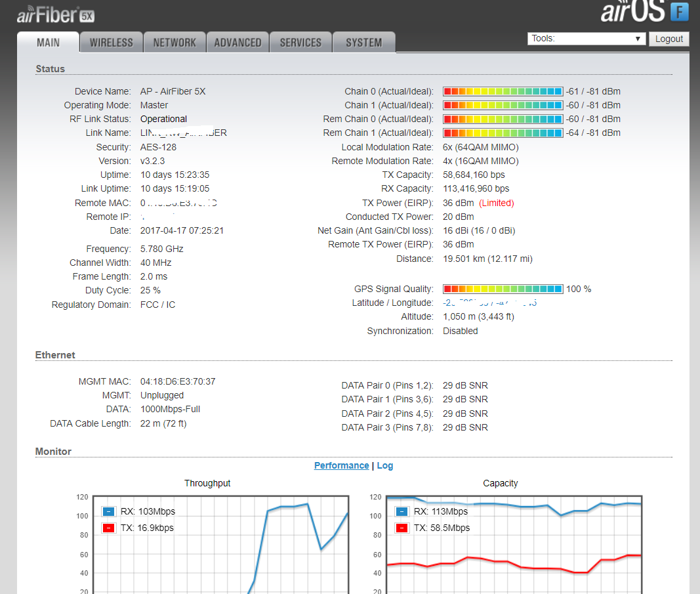Viewport: 700px width, 594px height.
Task: Click the Rem Chain 1 signal bar
Action: pyautogui.click(x=503, y=133)
